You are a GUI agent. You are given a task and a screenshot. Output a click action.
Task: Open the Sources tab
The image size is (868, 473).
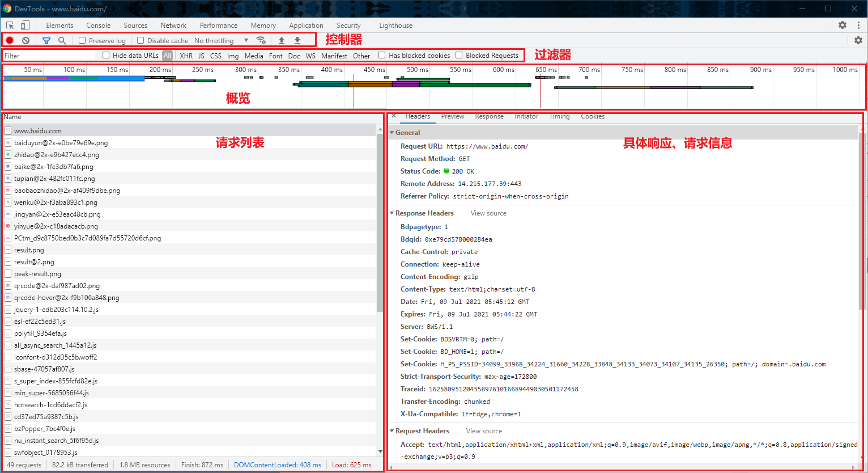coord(135,26)
